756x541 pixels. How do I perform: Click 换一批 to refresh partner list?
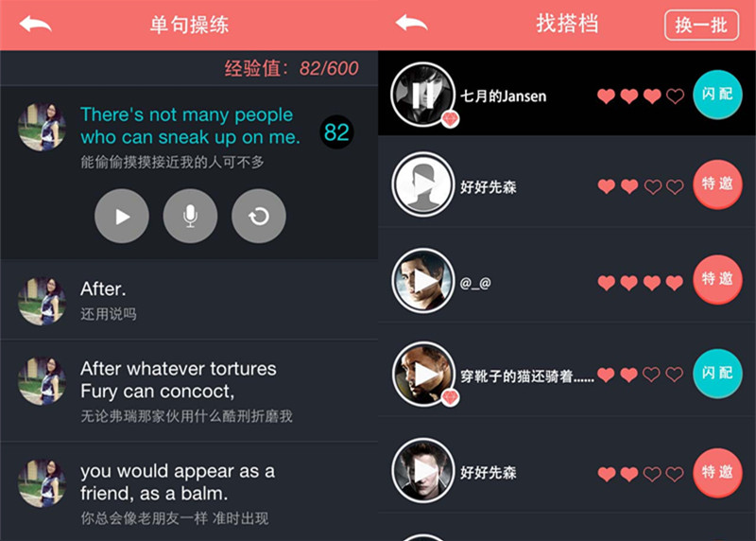(701, 26)
